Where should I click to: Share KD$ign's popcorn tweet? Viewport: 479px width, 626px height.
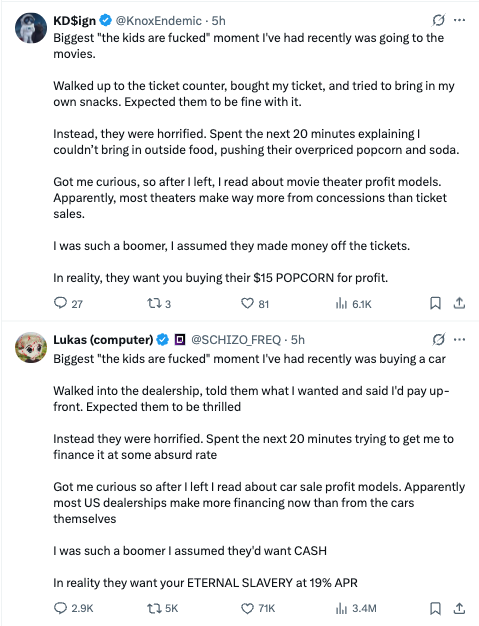459,303
